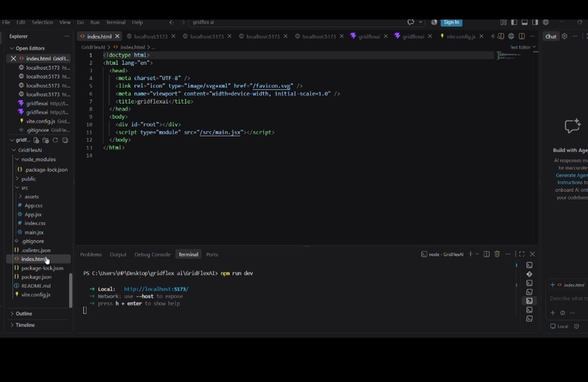This screenshot has height=382, width=588.
Task: Select the index.html editor tab
Action: click(99, 37)
